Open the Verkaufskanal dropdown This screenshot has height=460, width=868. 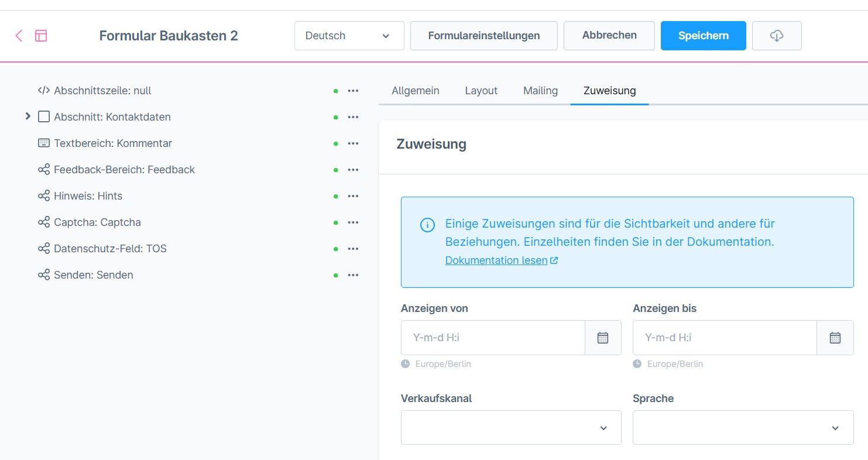(x=510, y=428)
